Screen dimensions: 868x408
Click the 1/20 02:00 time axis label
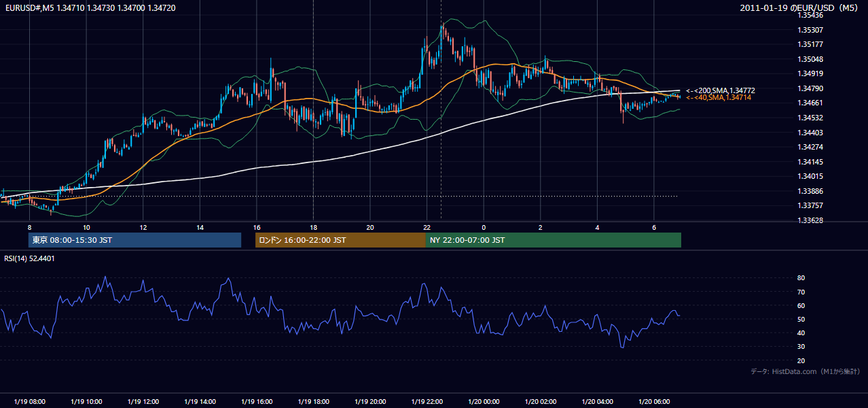pyautogui.click(x=541, y=401)
